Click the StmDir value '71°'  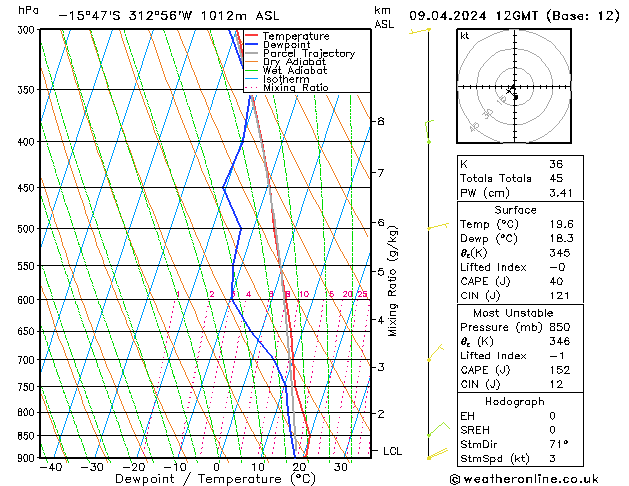(559, 445)
